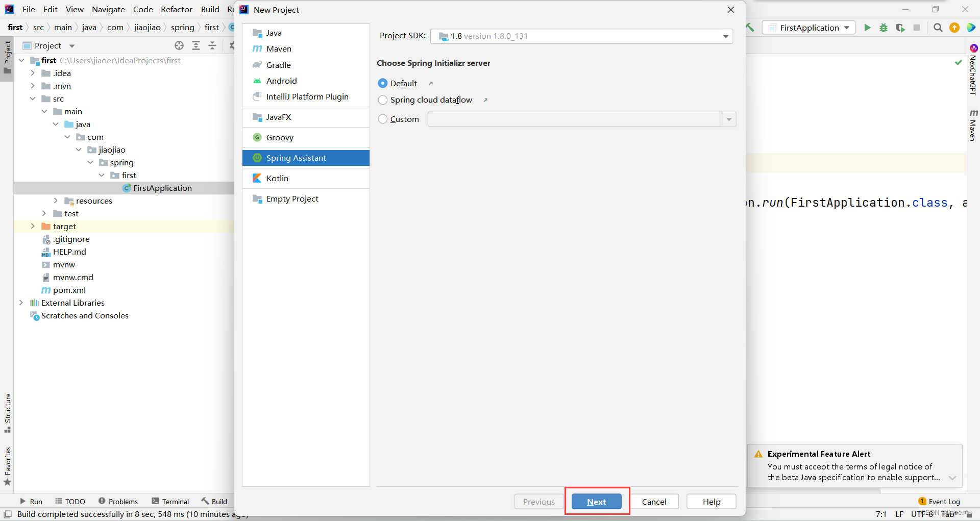Image resolution: width=980 pixels, height=521 pixels.
Task: Open the Navigate menu
Action: (x=108, y=9)
